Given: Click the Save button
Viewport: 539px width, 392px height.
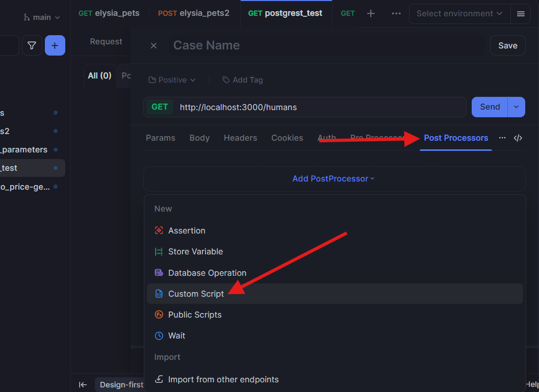Looking at the screenshot, I should coord(507,45).
